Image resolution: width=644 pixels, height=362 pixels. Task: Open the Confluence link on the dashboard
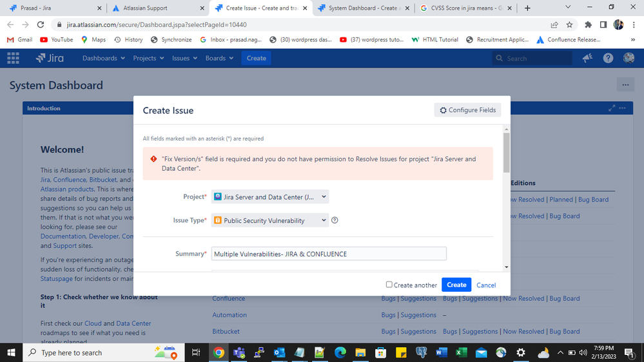[x=228, y=298]
